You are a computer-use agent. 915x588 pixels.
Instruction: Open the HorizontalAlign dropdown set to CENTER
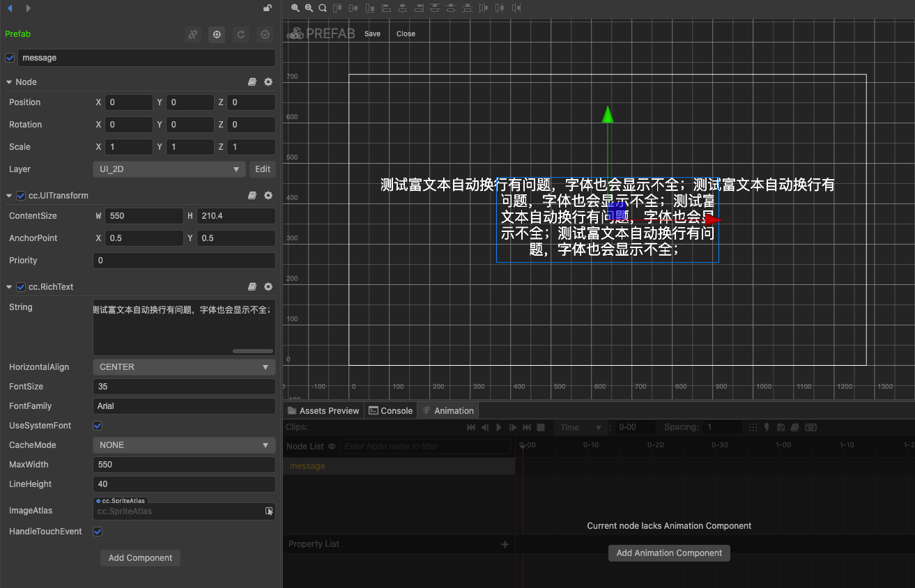[x=184, y=367]
